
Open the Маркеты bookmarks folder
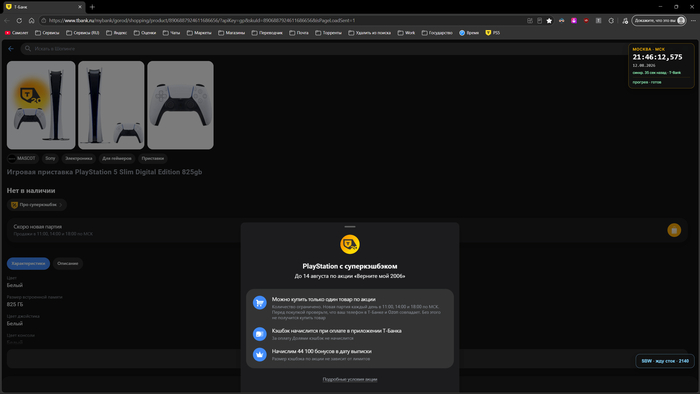[x=199, y=33]
